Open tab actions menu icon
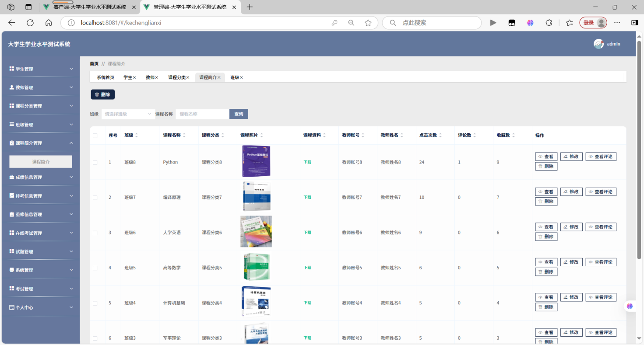The width and height of the screenshot is (644, 345). click(28, 7)
